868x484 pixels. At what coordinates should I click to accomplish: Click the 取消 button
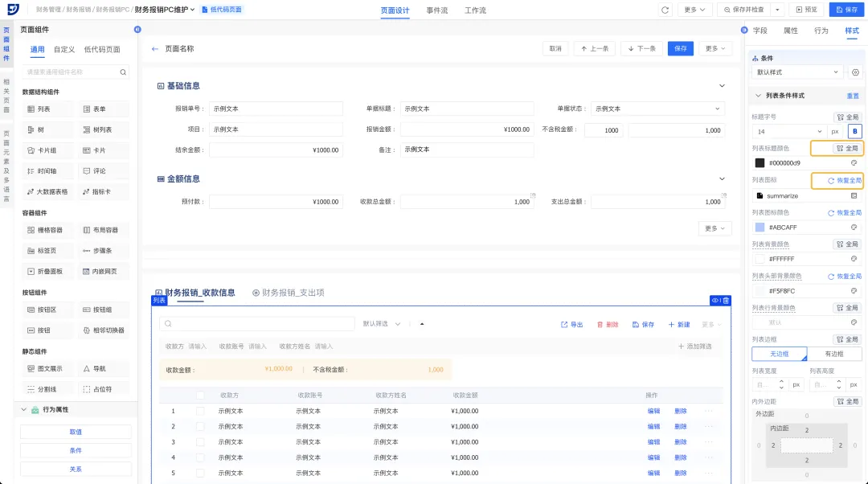[555, 49]
